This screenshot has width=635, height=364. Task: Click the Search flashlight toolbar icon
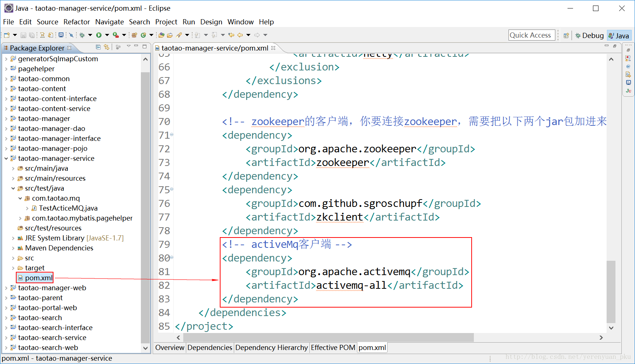click(179, 35)
